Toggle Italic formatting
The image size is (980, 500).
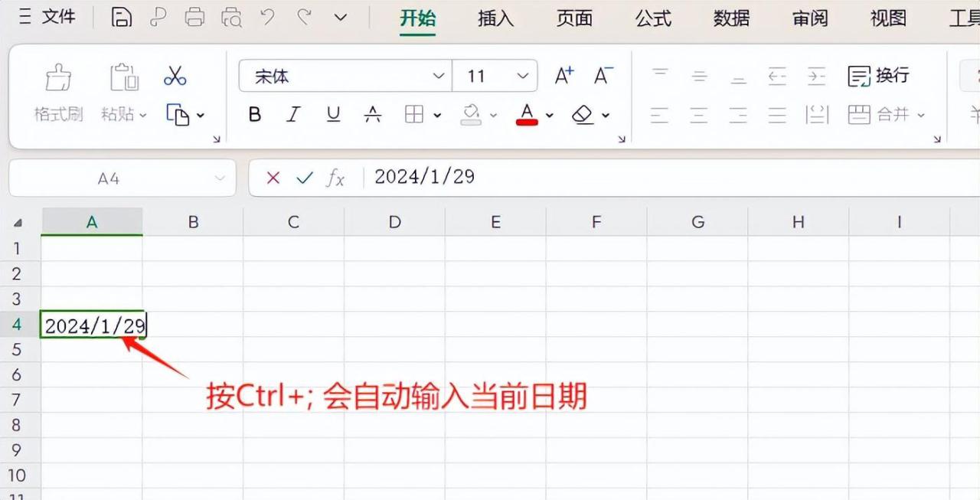tap(293, 115)
